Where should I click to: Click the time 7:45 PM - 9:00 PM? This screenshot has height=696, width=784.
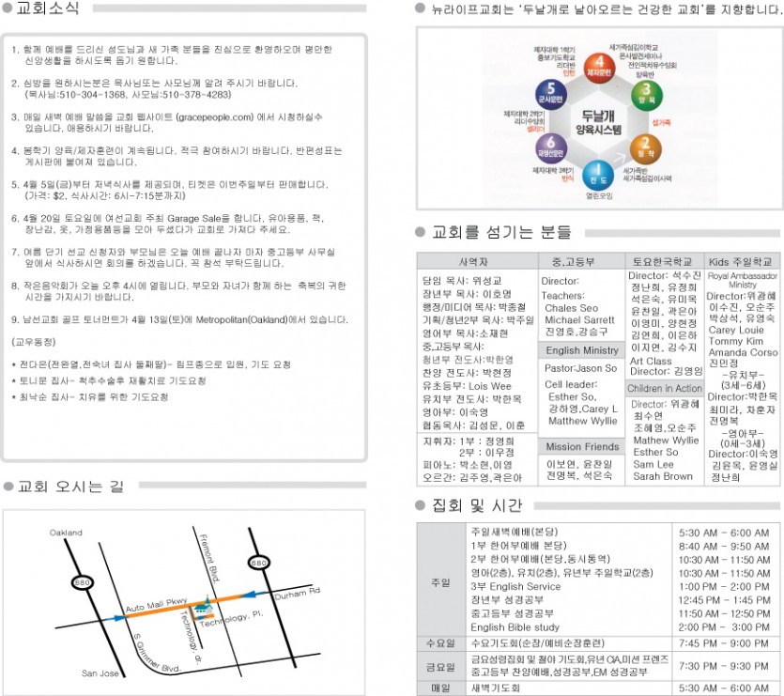(724, 643)
